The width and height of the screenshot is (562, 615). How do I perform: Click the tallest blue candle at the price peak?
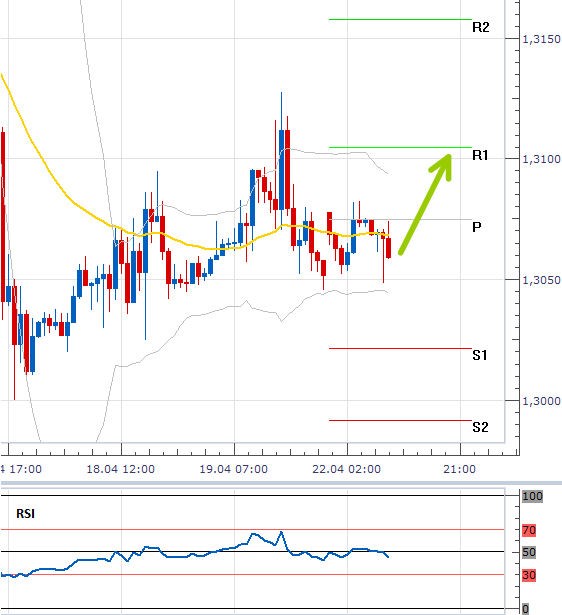tap(281, 169)
